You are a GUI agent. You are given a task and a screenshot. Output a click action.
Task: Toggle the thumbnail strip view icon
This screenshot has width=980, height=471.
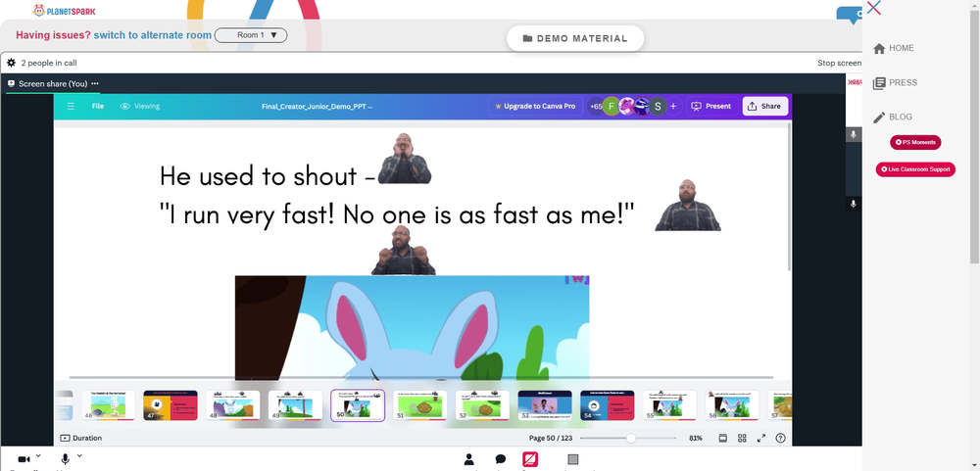pyautogui.click(x=723, y=438)
